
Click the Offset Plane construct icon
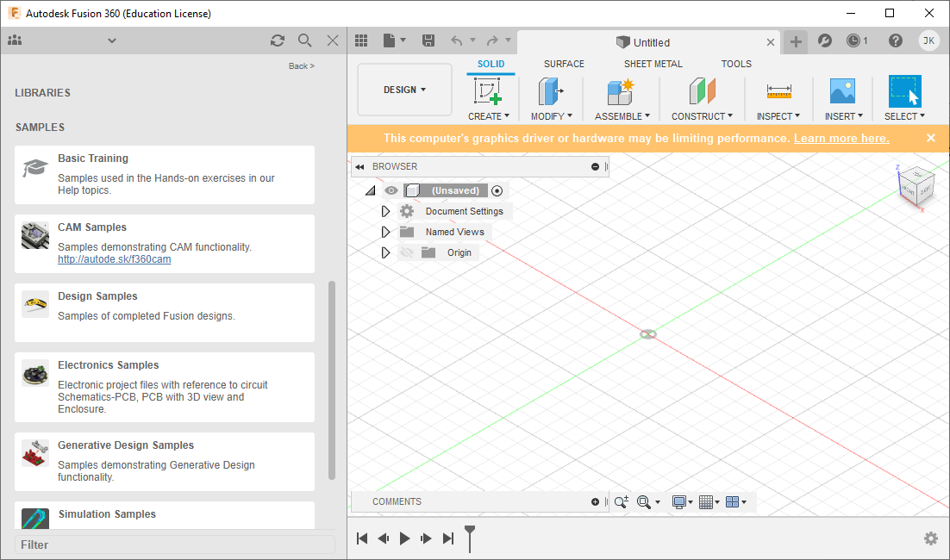pyautogui.click(x=703, y=91)
